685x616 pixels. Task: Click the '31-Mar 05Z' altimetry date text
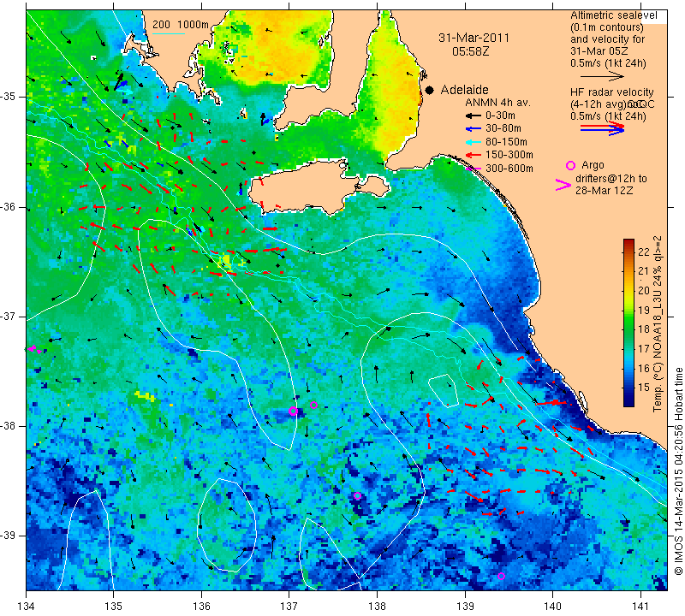pos(599,51)
